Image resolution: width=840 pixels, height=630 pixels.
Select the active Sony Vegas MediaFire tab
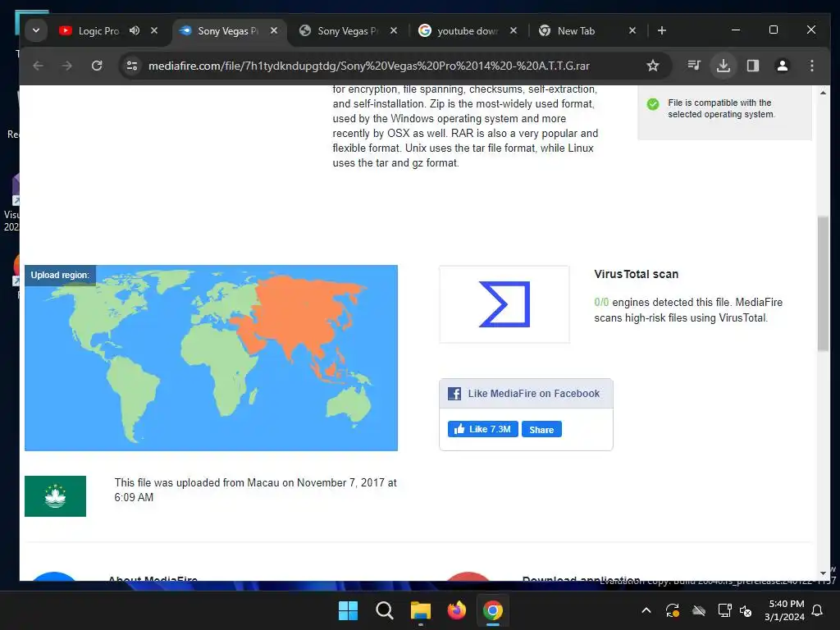pyautogui.click(x=228, y=30)
